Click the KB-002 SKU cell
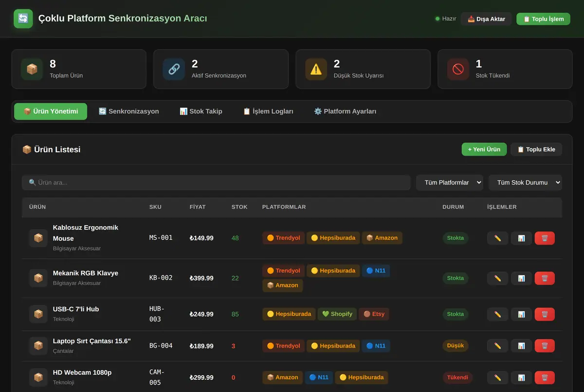Image resolution: width=584 pixels, height=392 pixels. click(x=161, y=278)
